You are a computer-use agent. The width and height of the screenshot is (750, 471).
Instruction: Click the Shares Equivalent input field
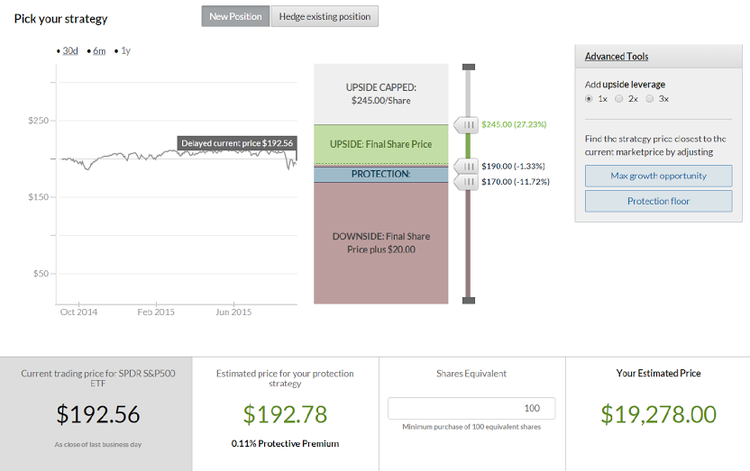[x=471, y=408]
